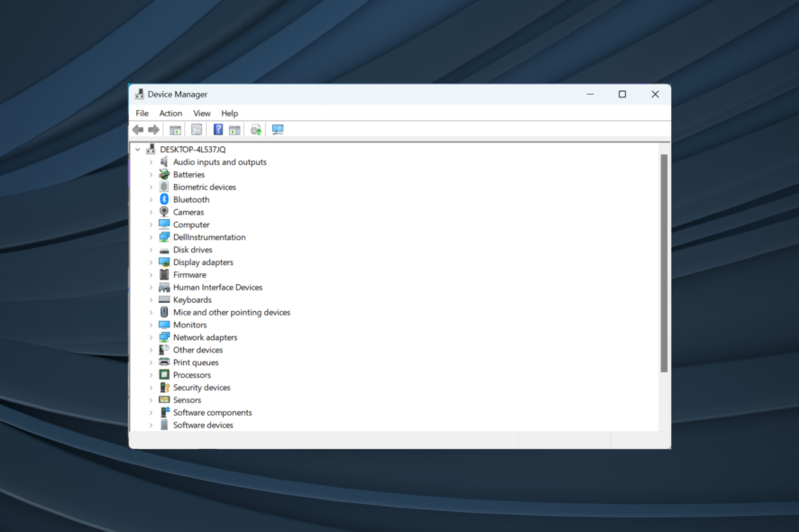Viewport: 799px width, 532px height.
Task: Expand the Software components chevron
Action: (x=151, y=413)
